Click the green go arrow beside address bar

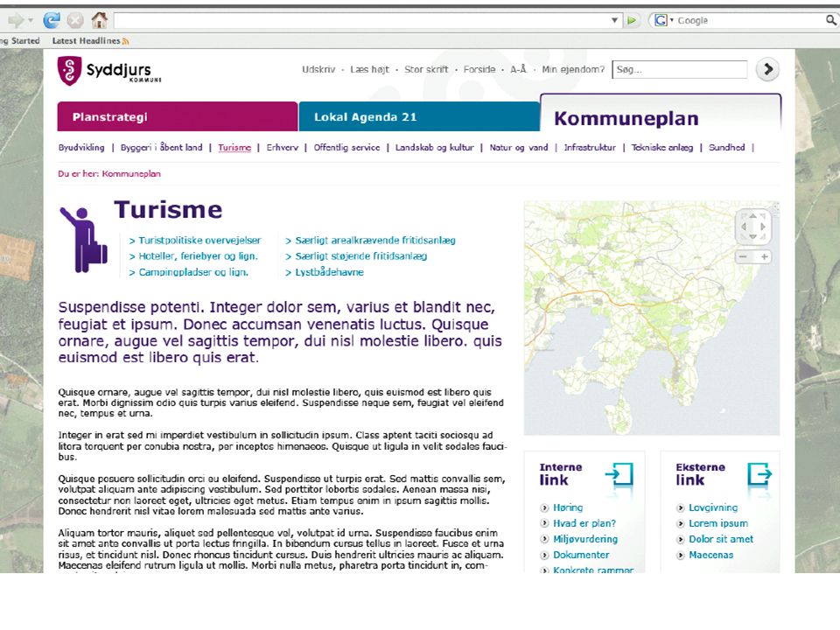632,20
